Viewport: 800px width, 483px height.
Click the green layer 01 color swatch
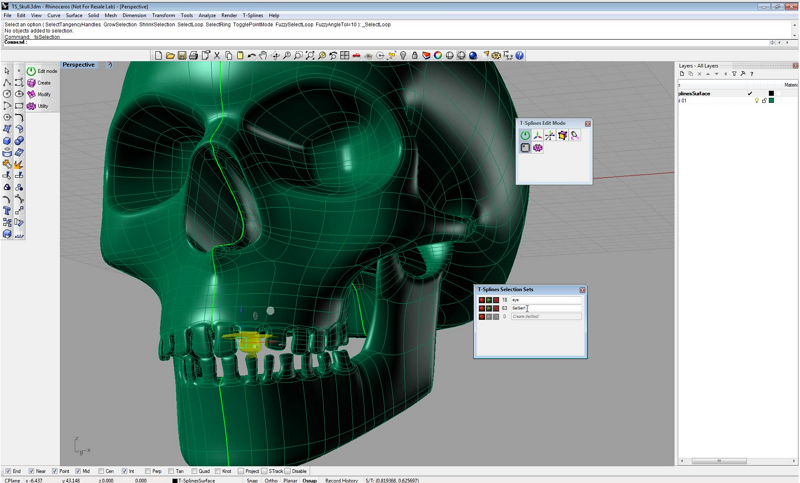pyautogui.click(x=771, y=101)
